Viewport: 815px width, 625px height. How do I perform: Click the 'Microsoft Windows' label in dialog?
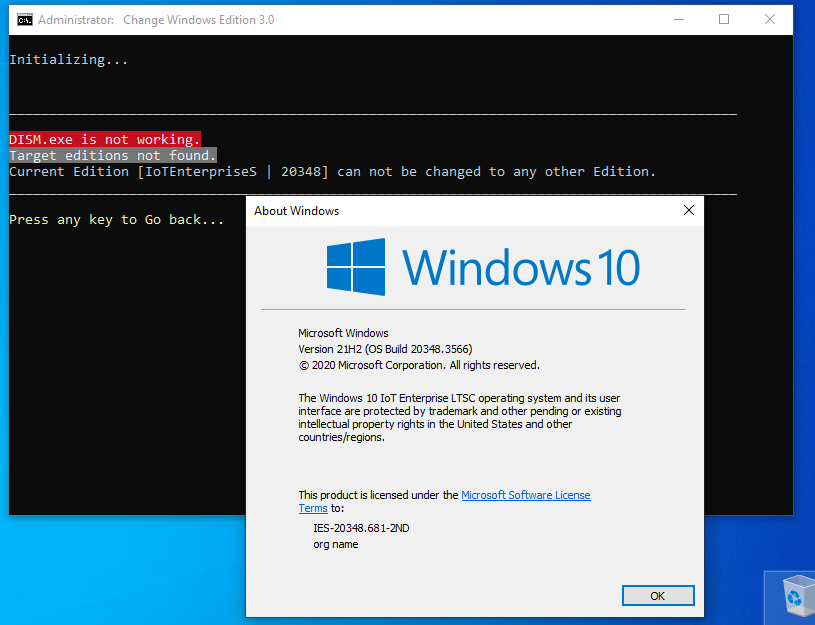point(343,333)
